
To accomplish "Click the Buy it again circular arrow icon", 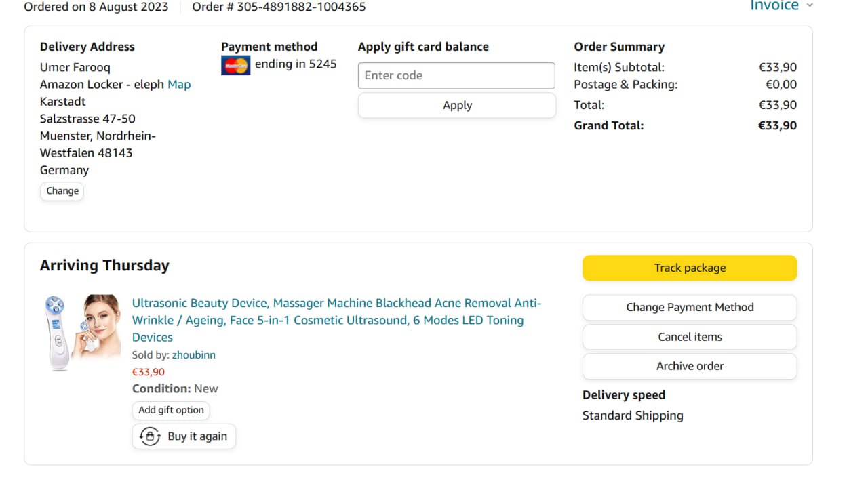I will 150,436.
